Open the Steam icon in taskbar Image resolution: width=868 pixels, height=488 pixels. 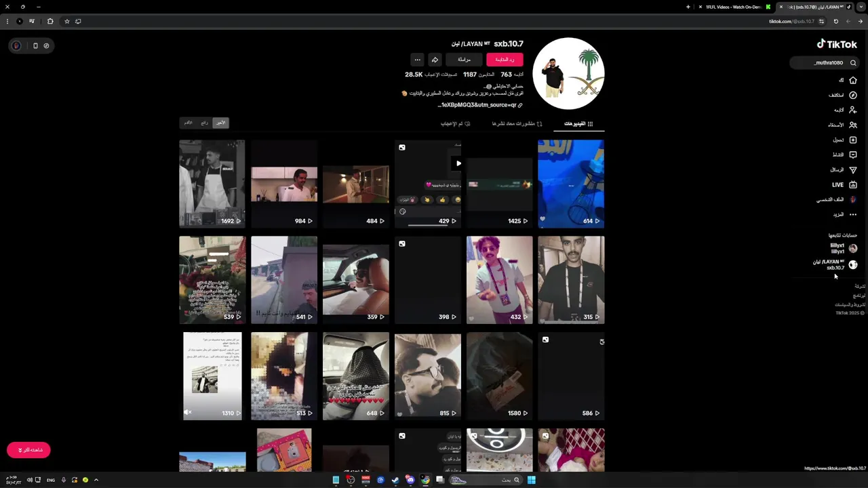(395, 480)
